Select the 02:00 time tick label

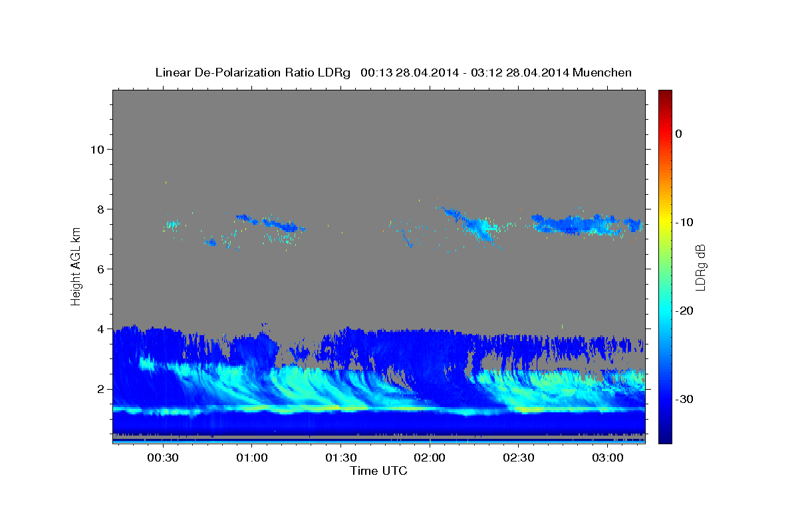(x=430, y=458)
